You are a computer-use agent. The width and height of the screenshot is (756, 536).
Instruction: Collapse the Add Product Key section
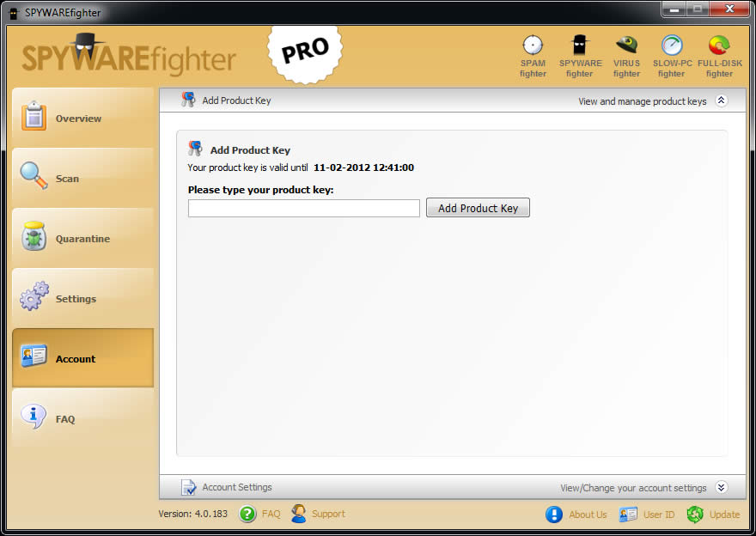point(722,100)
